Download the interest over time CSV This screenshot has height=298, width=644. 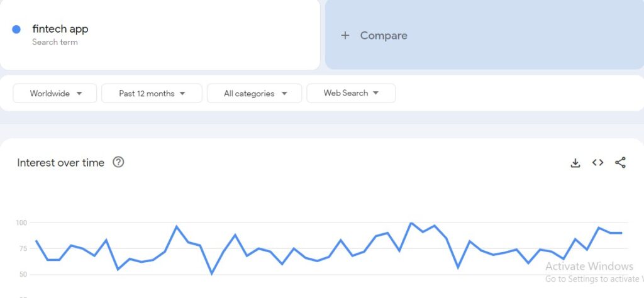coord(575,163)
